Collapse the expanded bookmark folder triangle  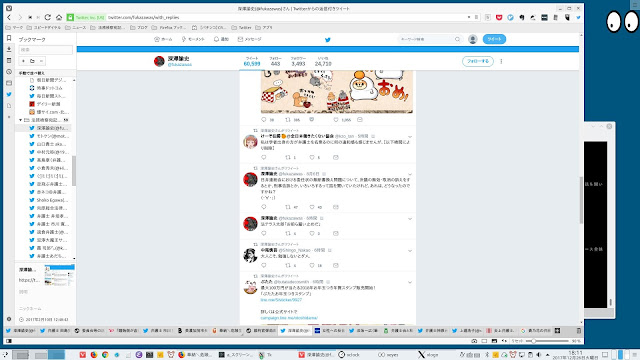coord(20,120)
